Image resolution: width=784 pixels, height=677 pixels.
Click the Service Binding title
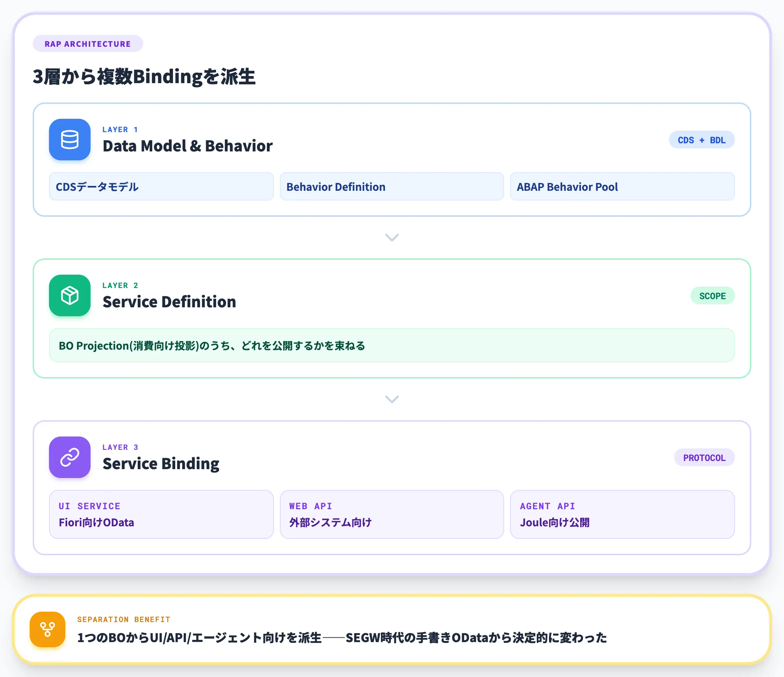pyautogui.click(x=161, y=464)
